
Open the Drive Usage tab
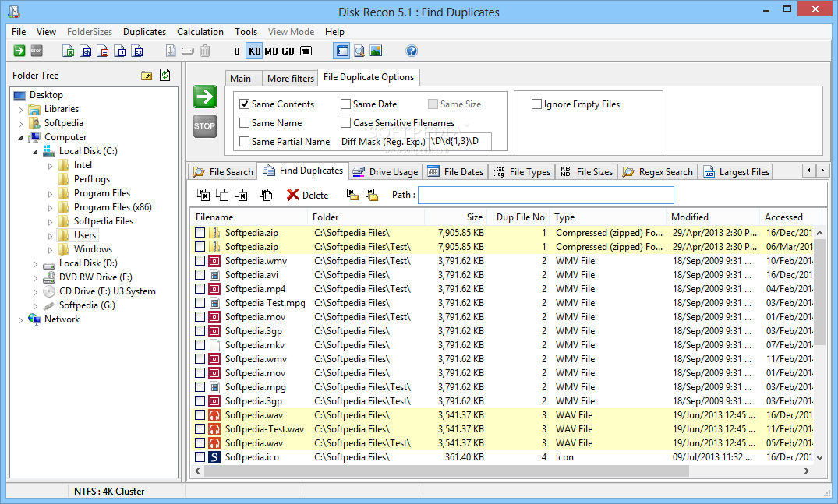tap(386, 172)
